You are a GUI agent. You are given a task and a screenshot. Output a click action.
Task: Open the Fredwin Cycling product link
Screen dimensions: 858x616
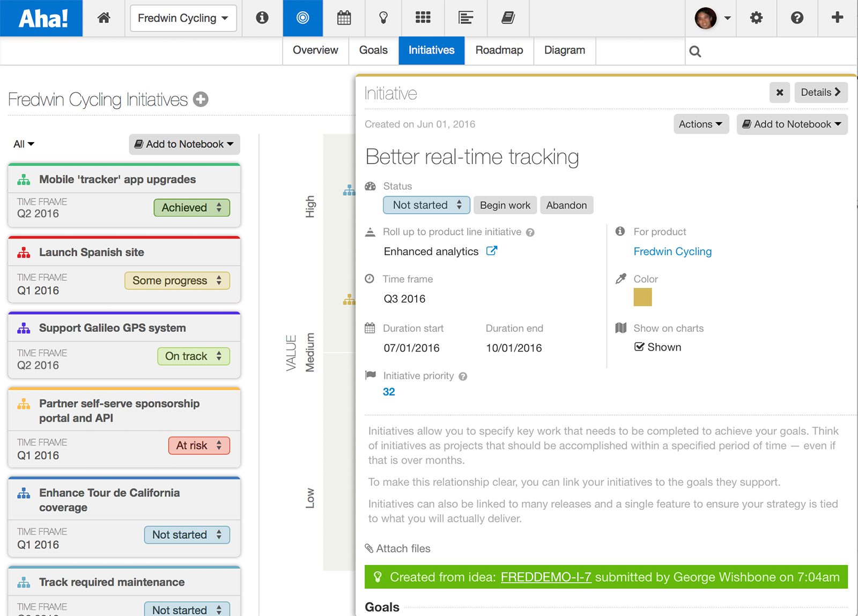click(x=672, y=252)
